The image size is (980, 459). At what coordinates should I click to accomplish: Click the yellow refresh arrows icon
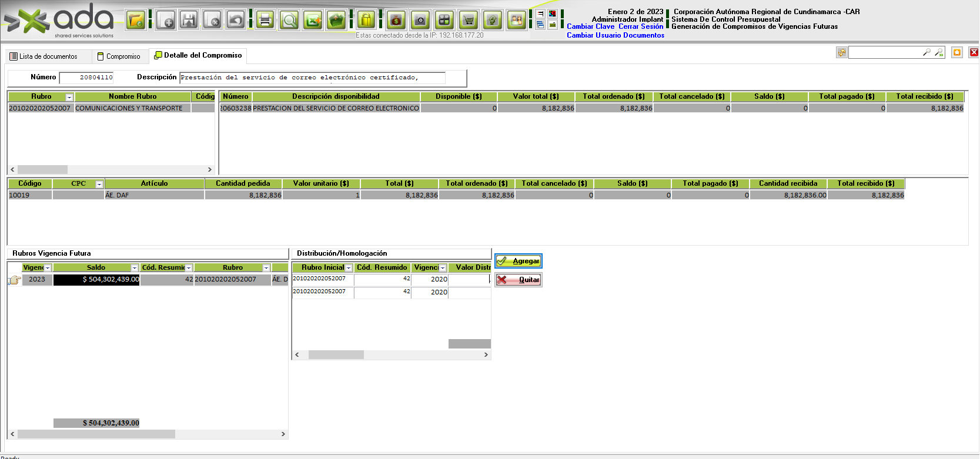(x=842, y=52)
